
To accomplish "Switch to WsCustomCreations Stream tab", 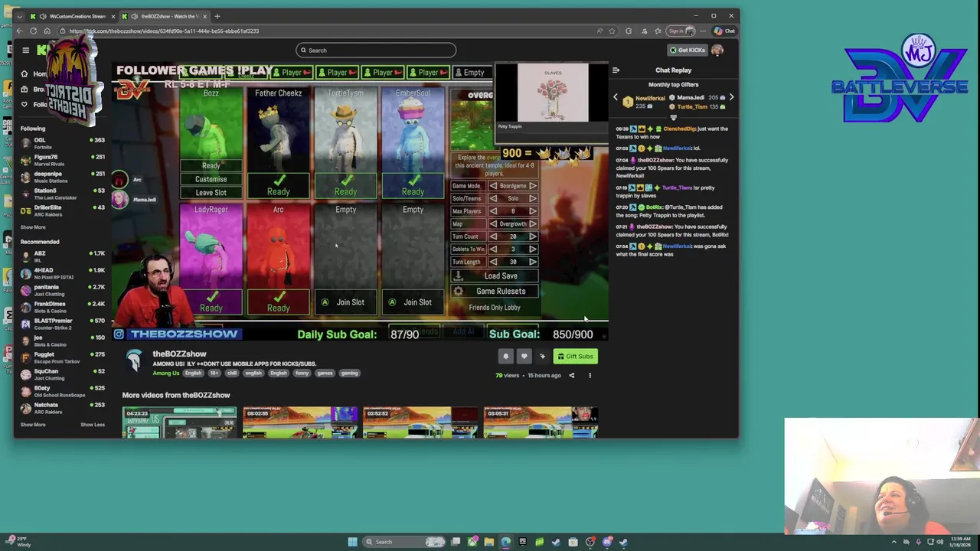I will [74, 16].
